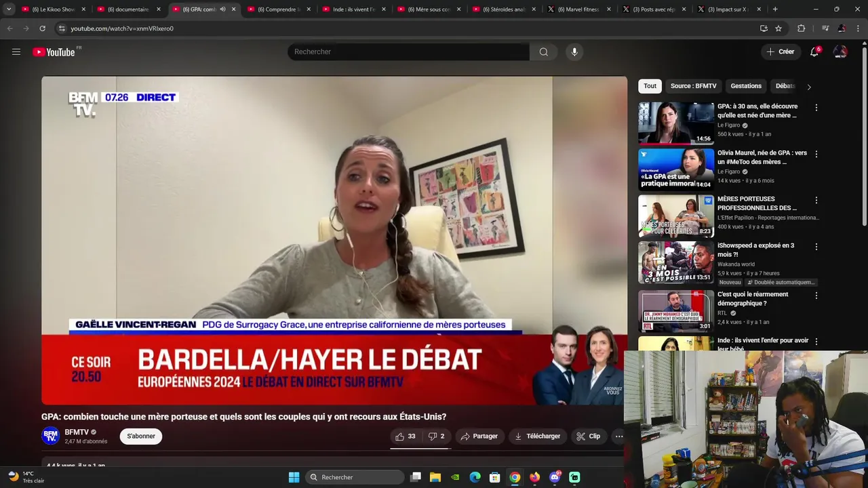Switch to 'Le Kikoo Show' tab

[x=53, y=9]
